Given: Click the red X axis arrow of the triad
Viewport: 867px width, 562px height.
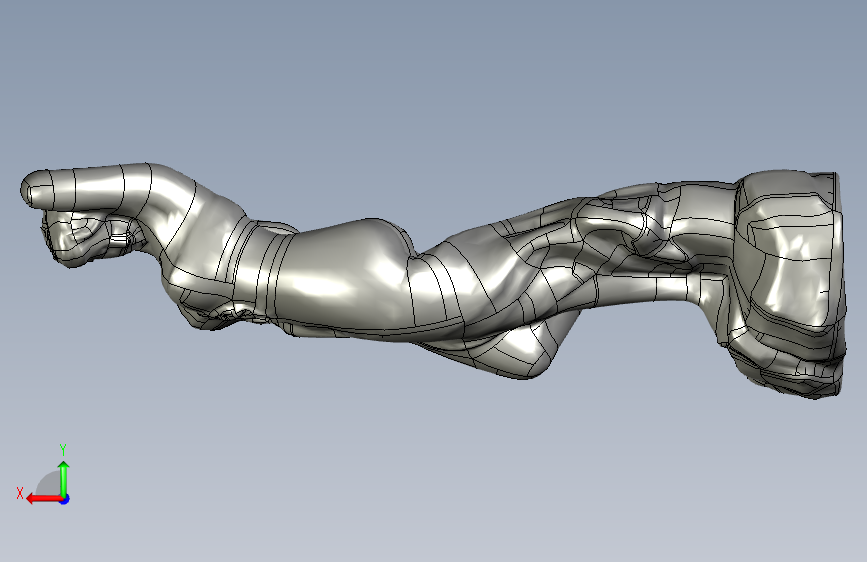Looking at the screenshot, I should (x=44, y=499).
